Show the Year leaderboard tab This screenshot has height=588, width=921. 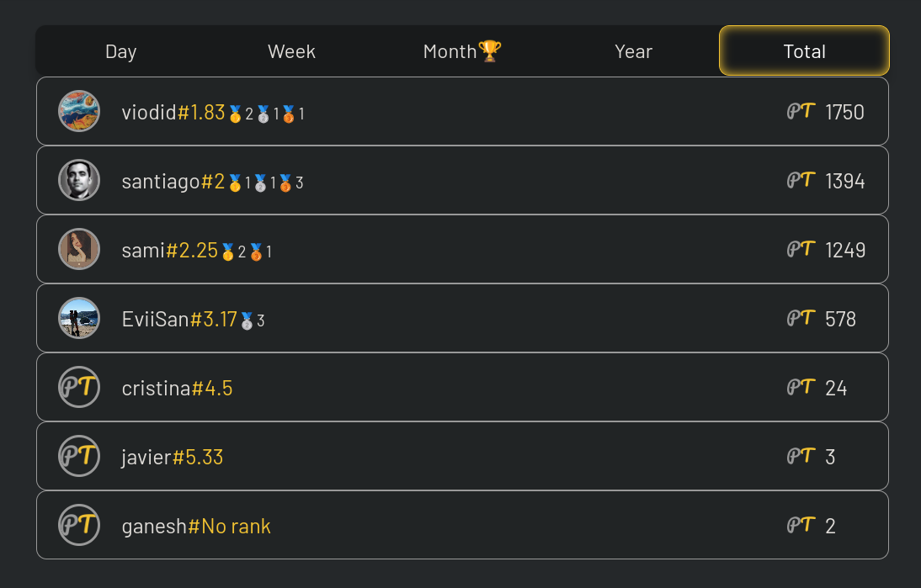click(633, 51)
